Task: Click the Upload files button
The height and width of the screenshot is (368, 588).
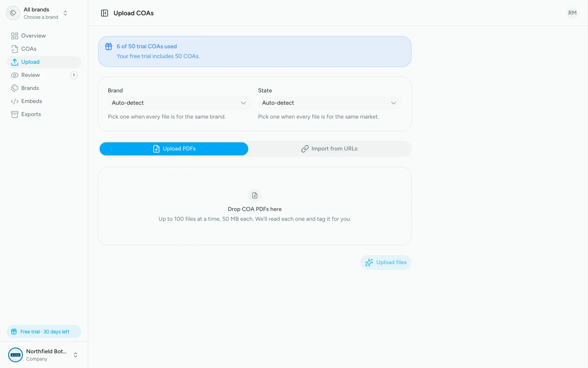Action: coord(386,263)
